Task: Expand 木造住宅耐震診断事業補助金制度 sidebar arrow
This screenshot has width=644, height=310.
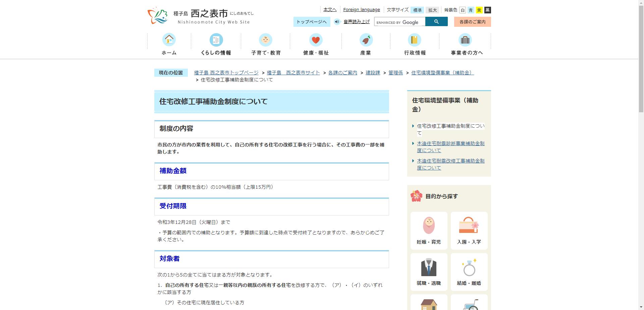Action: [x=413, y=143]
